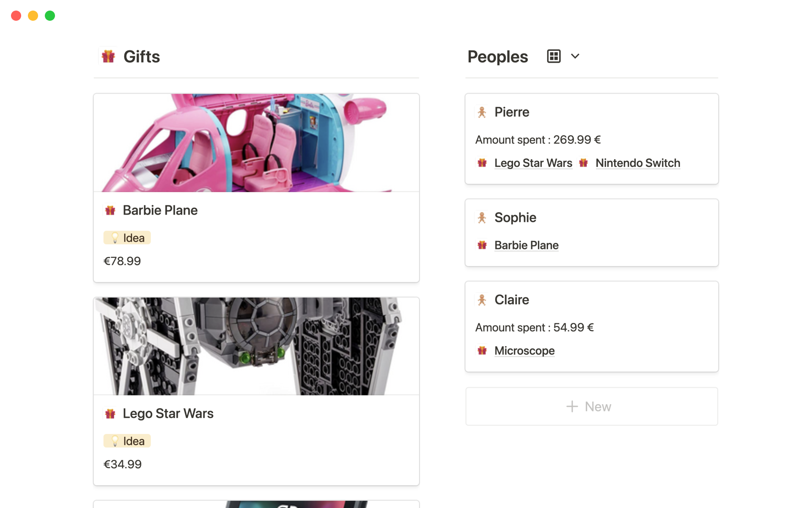812x508 pixels.
Task: Open the Barbie Plane link under Sophie
Action: point(526,245)
